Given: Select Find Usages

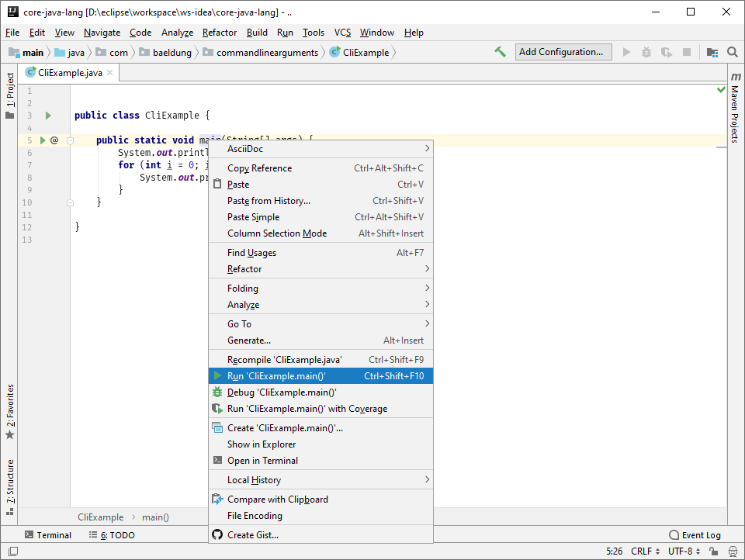Looking at the screenshot, I should click(321, 253).
